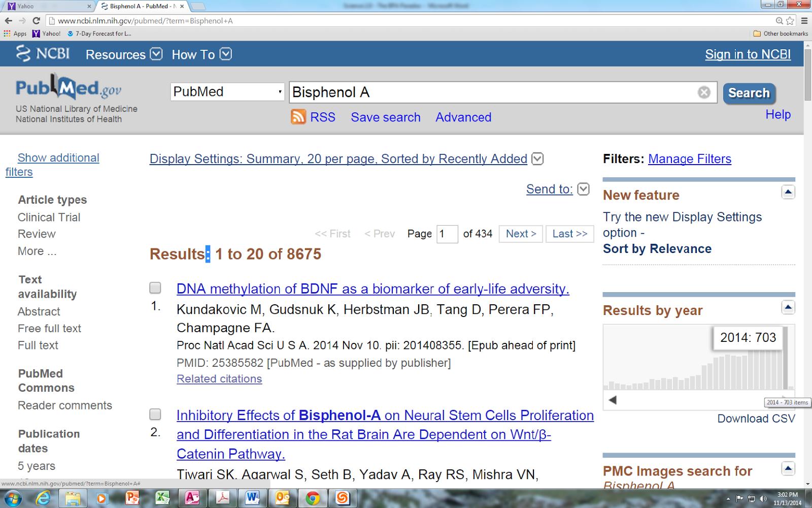Click the blue Search button
Viewport: 812px width, 508px height.
(x=749, y=93)
